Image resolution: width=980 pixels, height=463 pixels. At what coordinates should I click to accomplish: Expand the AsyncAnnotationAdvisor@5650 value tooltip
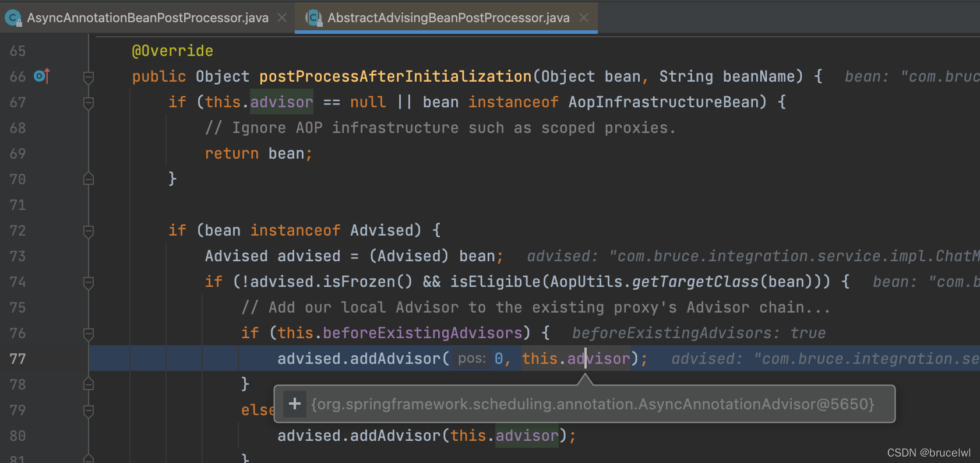coord(295,404)
